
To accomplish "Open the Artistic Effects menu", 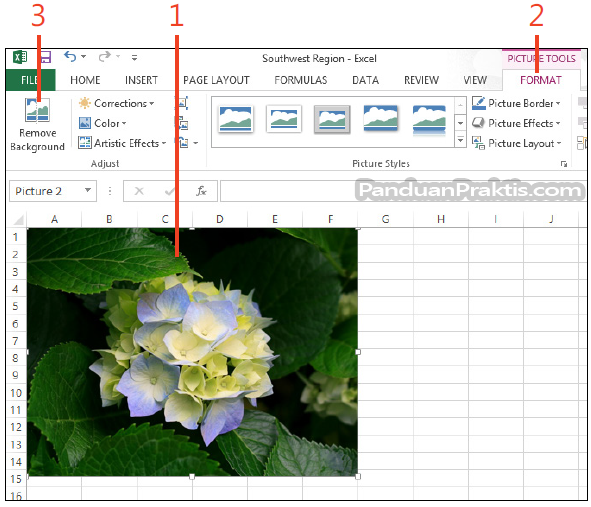I will 122,143.
